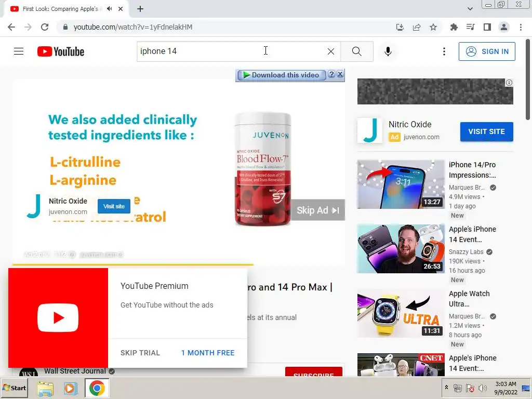Open the CNET 'Apple's iPhone 14 Event' thumbnail
Image resolution: width=532 pixels, height=399 pixels.
point(401,365)
